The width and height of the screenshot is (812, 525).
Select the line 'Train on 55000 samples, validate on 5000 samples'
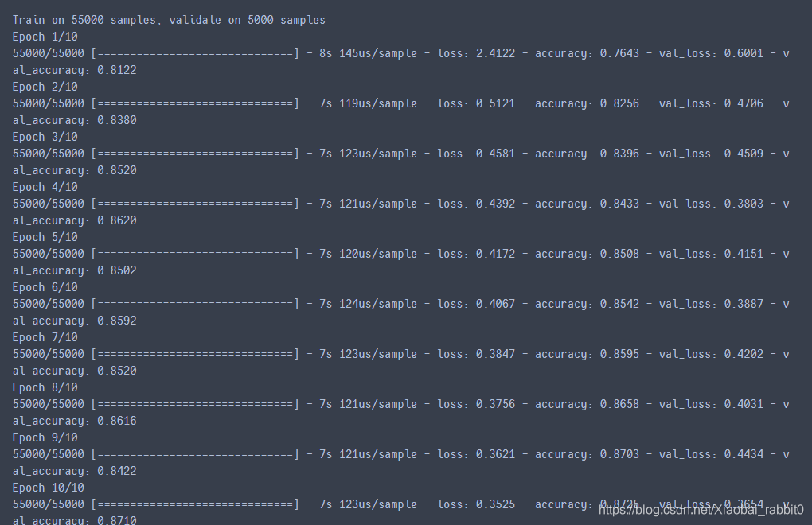pyautogui.click(x=169, y=20)
